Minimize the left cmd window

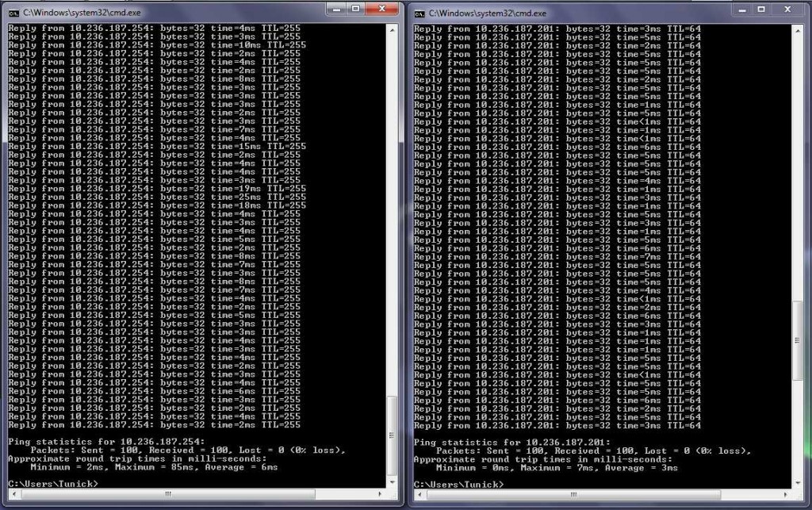click(x=336, y=9)
